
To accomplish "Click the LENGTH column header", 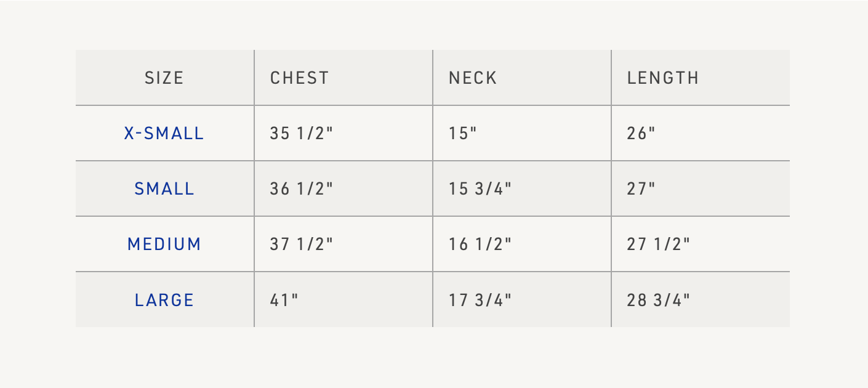I will click(663, 78).
